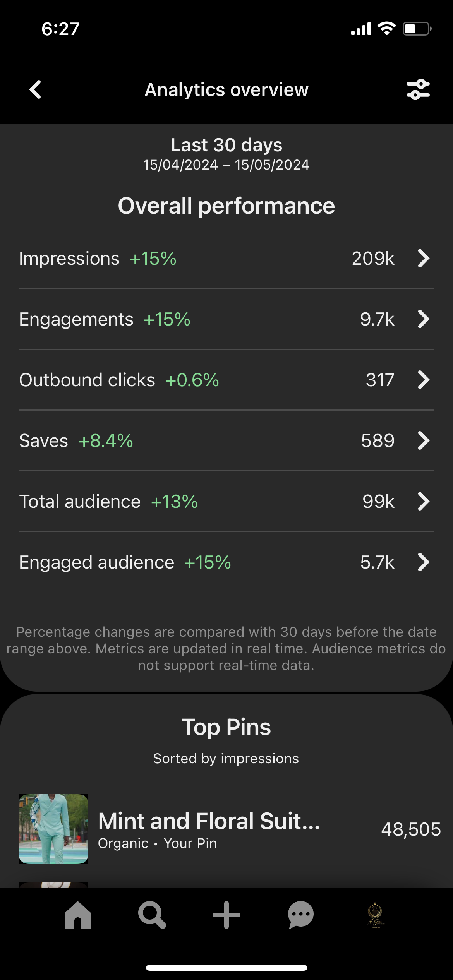Open the profile avatar icon
The image size is (453, 980).
(x=375, y=916)
